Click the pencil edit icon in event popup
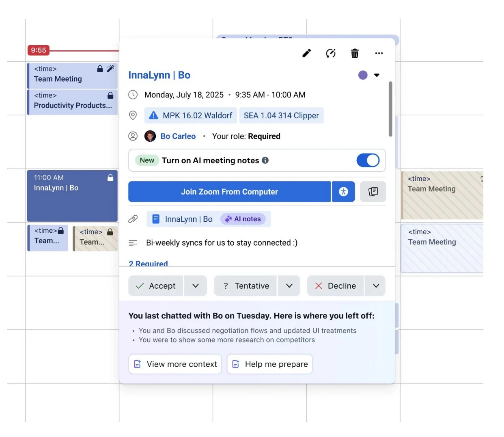The image size is (504, 437). tap(306, 53)
